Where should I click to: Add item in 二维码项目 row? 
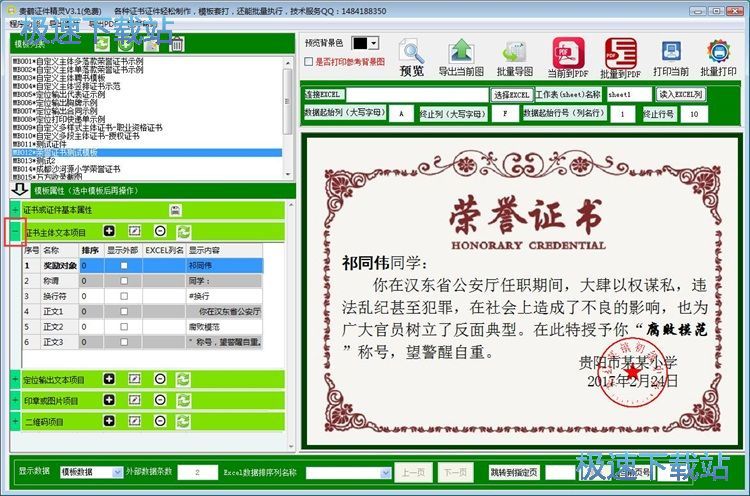click(x=109, y=421)
